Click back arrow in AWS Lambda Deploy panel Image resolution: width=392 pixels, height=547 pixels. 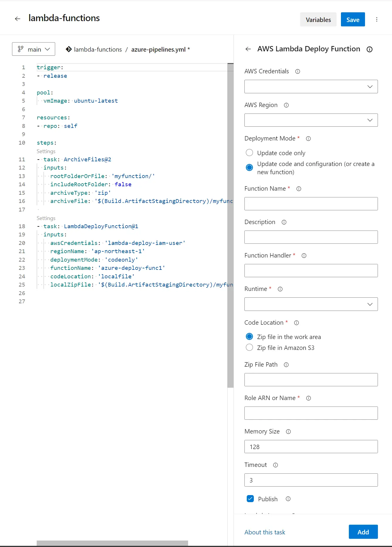click(x=248, y=49)
